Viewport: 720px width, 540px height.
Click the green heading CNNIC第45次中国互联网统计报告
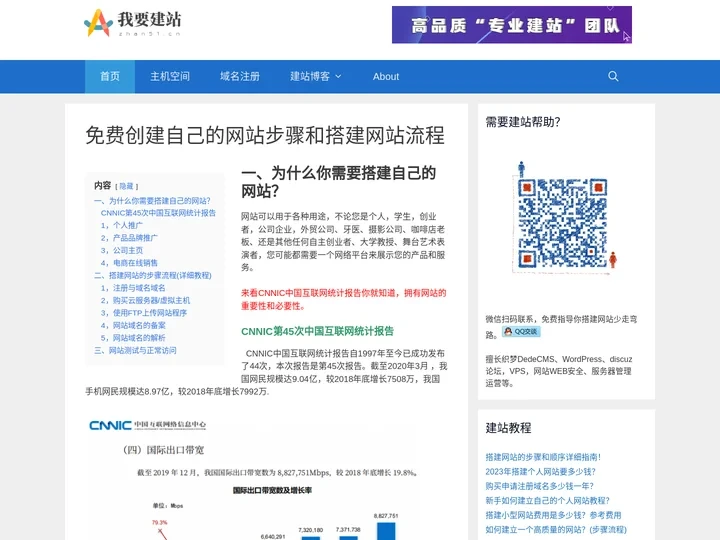[317, 331]
